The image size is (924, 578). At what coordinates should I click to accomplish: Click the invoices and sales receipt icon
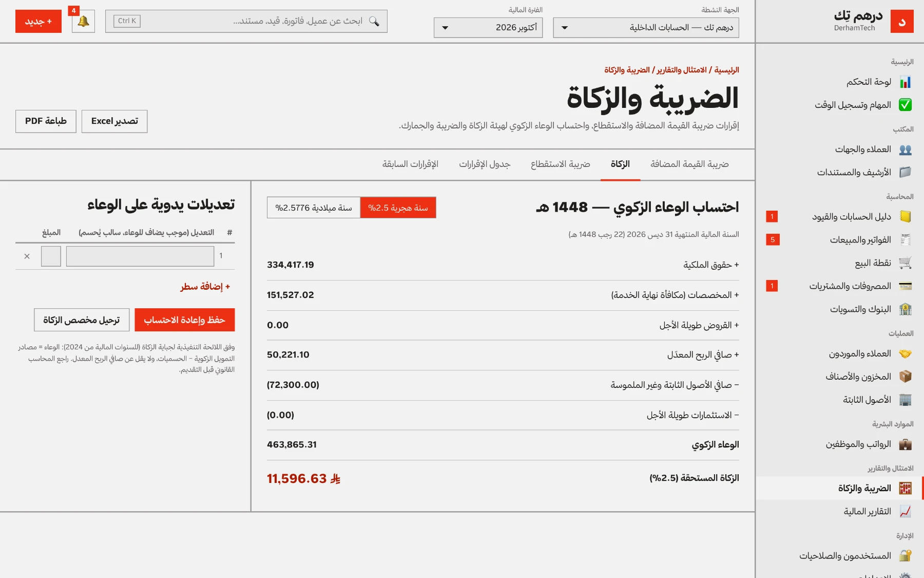[905, 240]
